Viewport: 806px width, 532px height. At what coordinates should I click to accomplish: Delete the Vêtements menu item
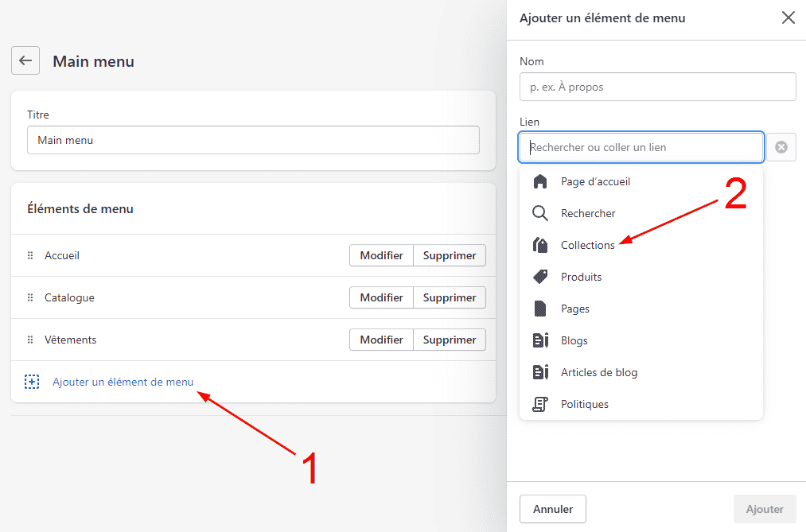(450, 340)
